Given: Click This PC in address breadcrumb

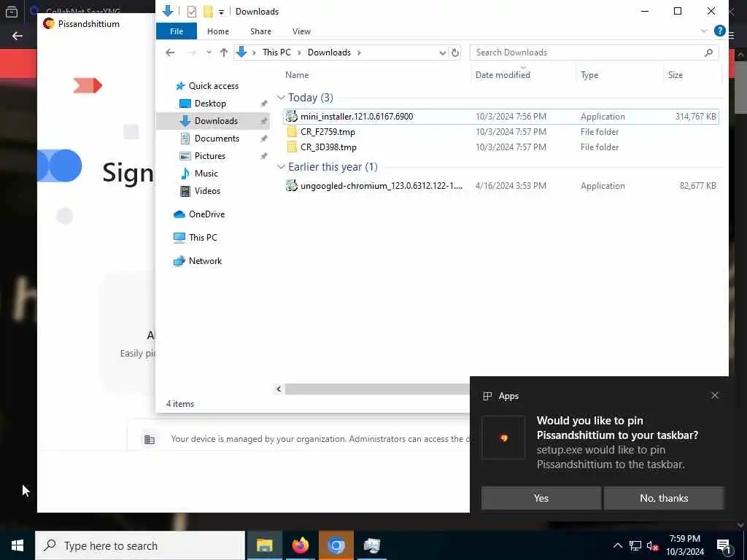Looking at the screenshot, I should pos(276,52).
